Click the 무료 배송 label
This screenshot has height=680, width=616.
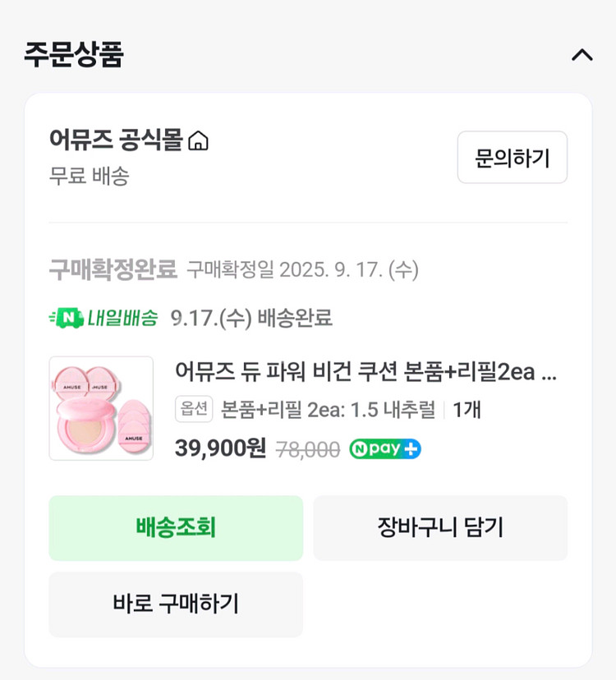(89, 176)
